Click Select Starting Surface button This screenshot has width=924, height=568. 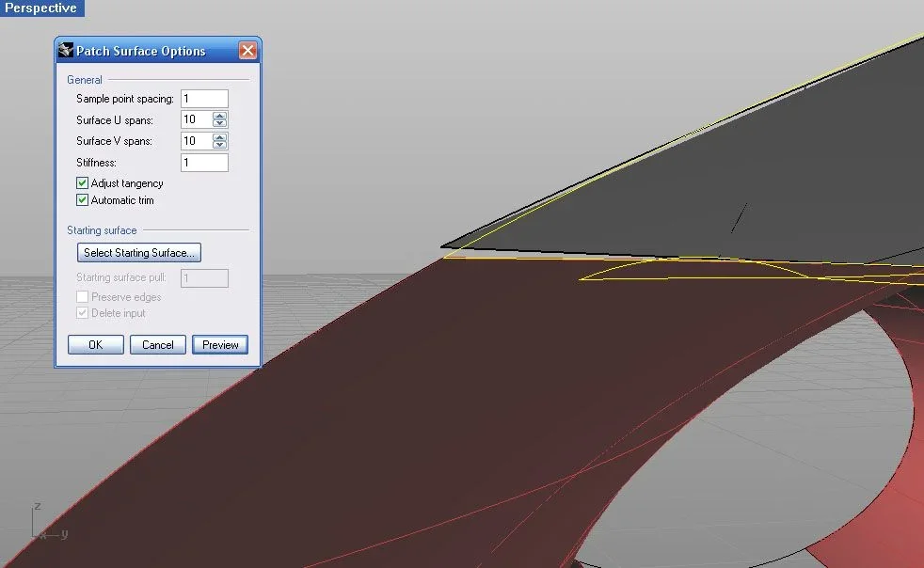(139, 253)
